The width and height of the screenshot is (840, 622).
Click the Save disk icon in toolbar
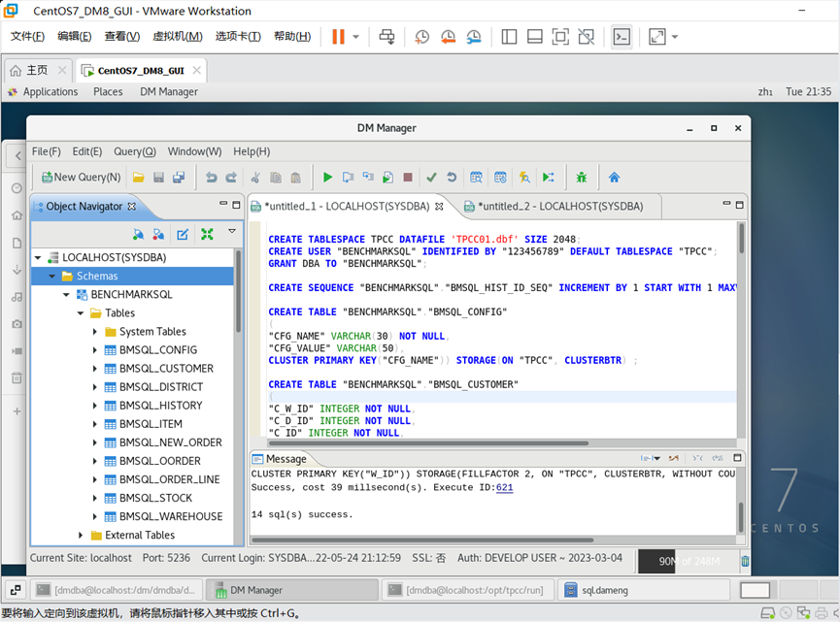(x=158, y=178)
